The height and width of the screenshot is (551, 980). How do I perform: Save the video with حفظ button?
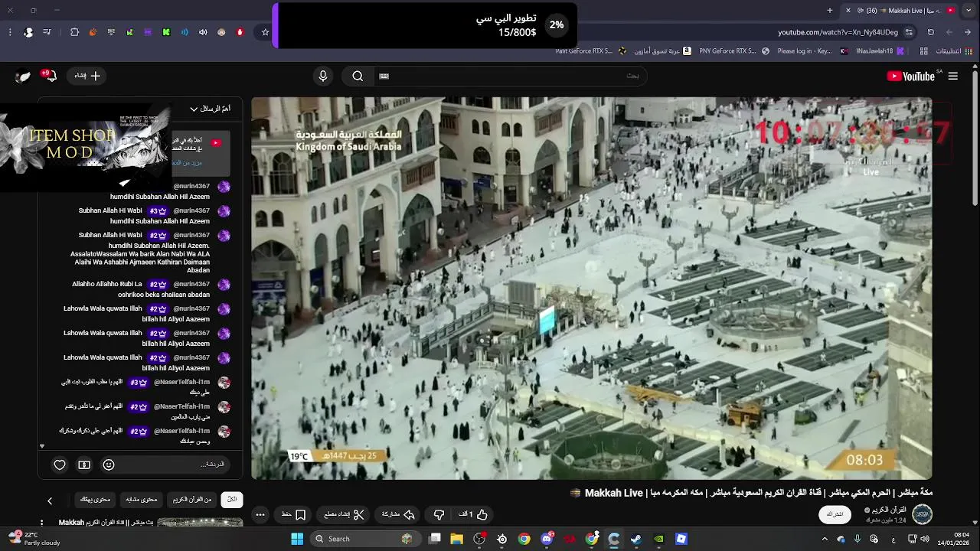(294, 514)
